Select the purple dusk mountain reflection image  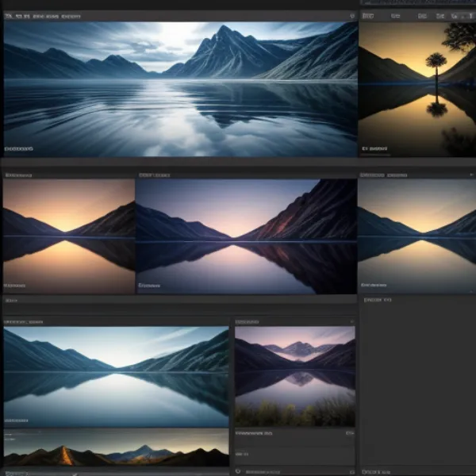(x=246, y=236)
